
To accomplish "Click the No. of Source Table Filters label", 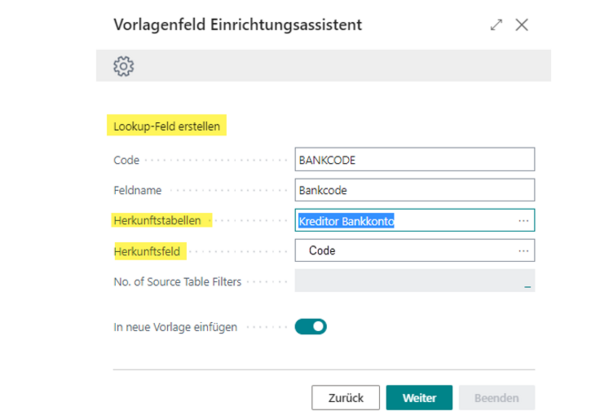I will [x=180, y=282].
